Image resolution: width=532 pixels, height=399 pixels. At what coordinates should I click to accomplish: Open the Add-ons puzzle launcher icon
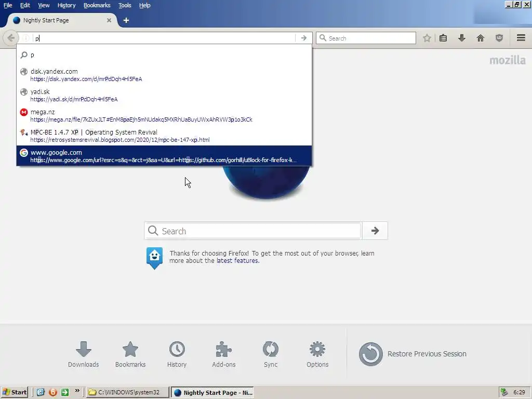[223, 354]
